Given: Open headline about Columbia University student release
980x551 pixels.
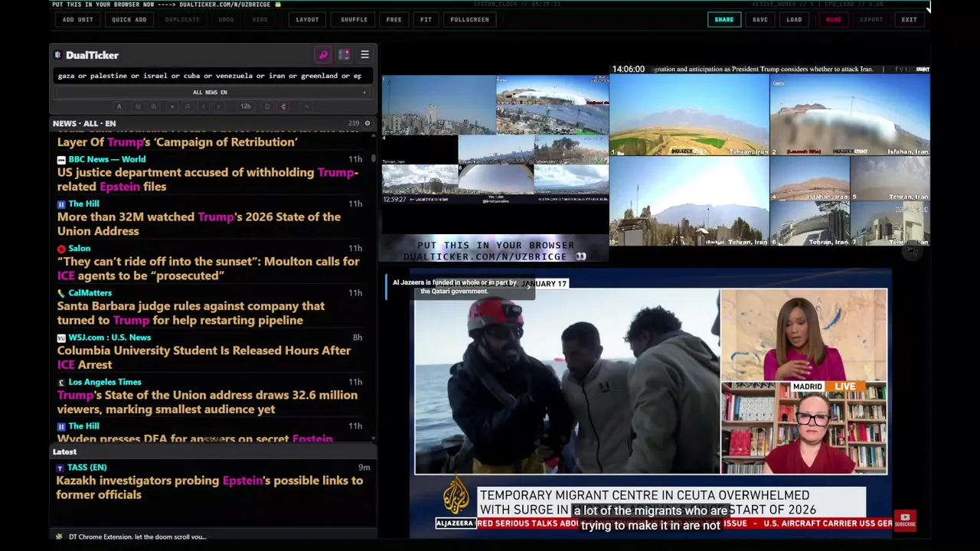Looking at the screenshot, I should tap(204, 357).
